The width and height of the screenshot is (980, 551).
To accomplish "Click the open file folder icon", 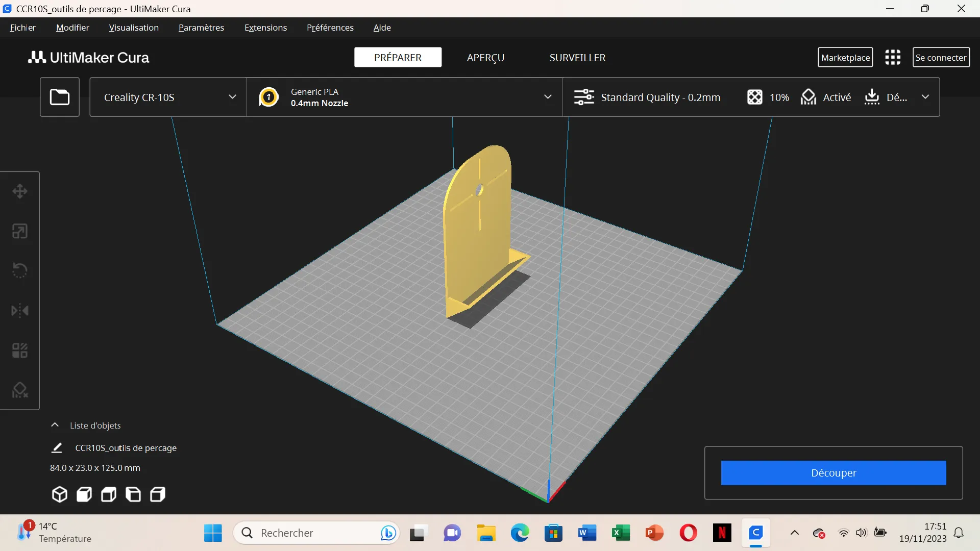I will coord(60,97).
